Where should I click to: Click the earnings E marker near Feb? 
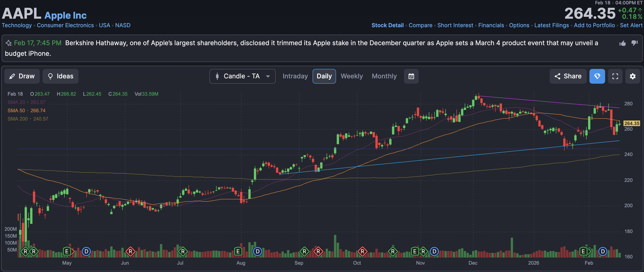(x=583, y=251)
